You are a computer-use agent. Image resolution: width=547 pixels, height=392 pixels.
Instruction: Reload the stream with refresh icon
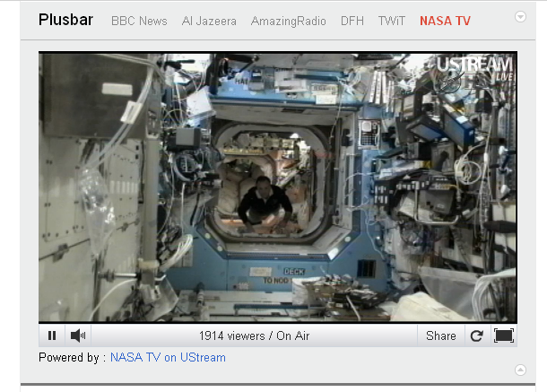476,335
